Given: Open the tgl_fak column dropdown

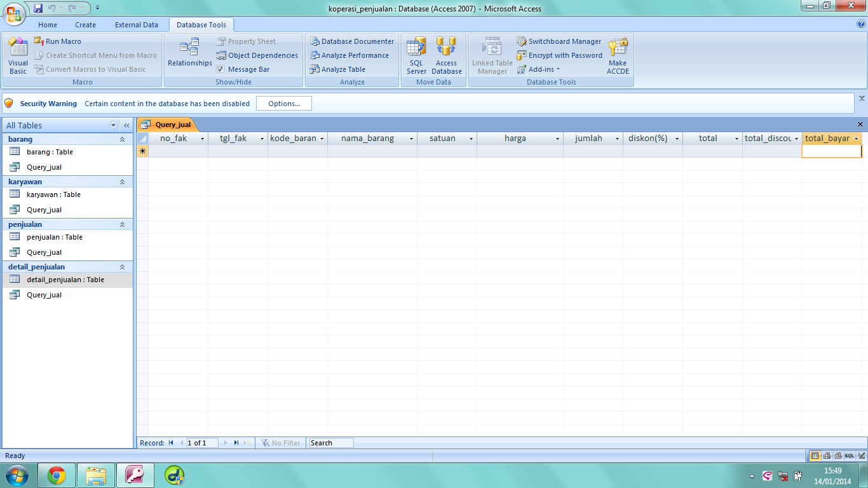Looking at the screenshot, I should (262, 139).
